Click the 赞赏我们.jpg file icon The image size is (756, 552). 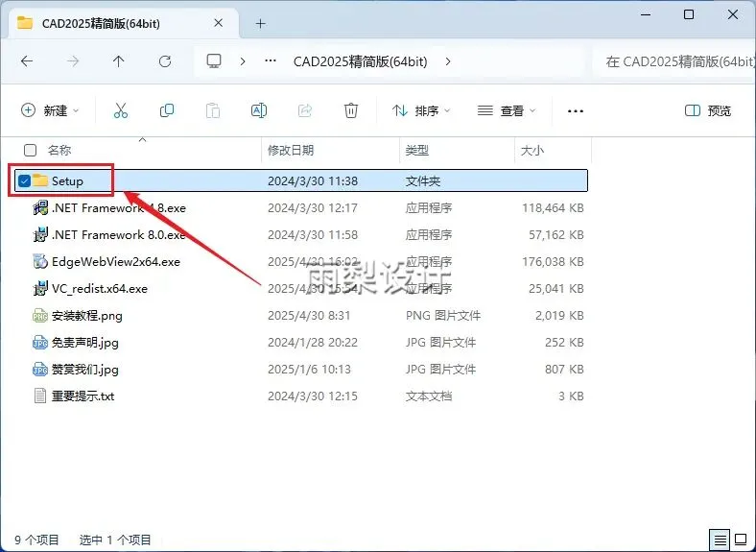pos(40,370)
